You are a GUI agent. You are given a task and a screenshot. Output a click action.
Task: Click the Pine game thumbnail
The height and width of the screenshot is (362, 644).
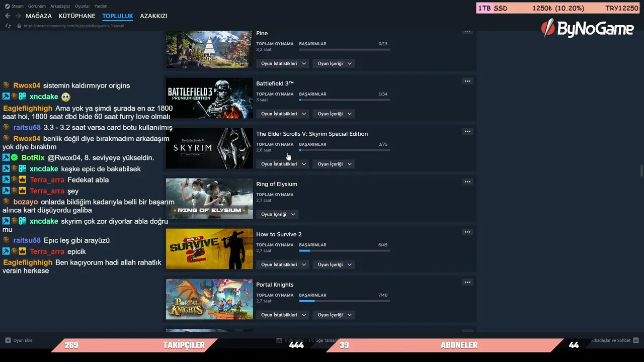[x=209, y=49]
